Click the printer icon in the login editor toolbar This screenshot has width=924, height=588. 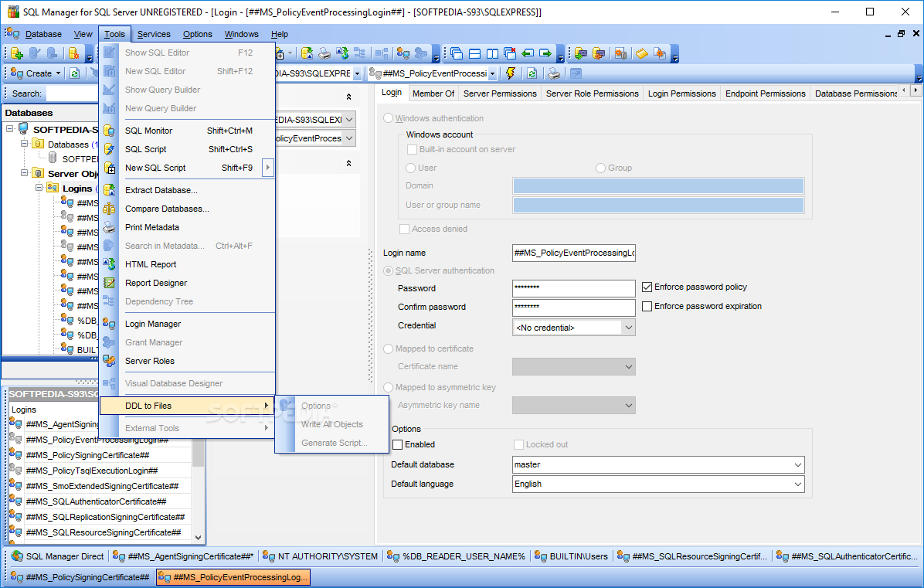[553, 73]
